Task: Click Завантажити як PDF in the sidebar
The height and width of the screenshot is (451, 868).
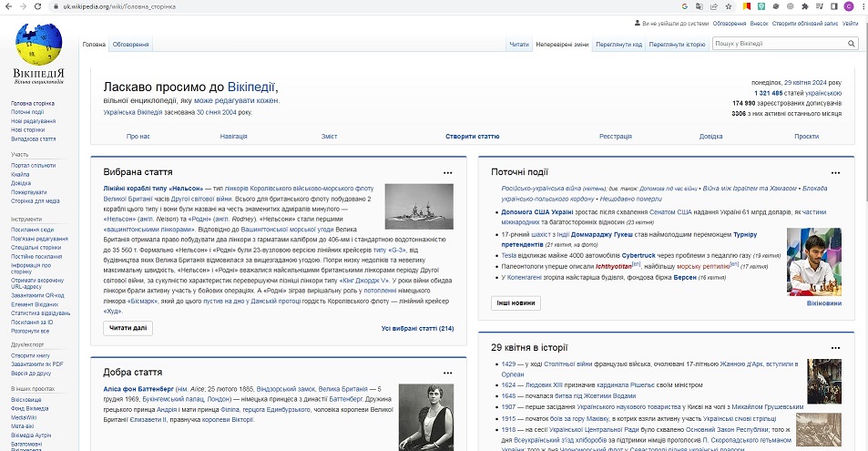Action: [x=37, y=364]
